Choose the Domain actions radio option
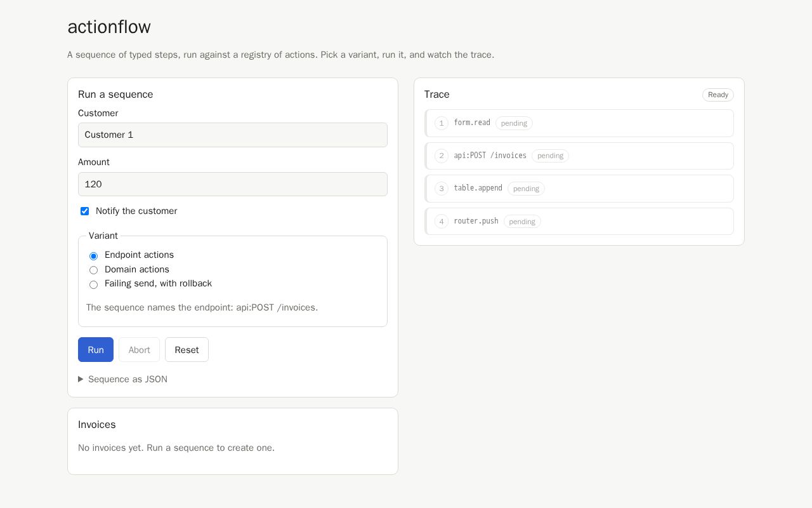Viewport: 812px width, 508px height. click(x=93, y=270)
